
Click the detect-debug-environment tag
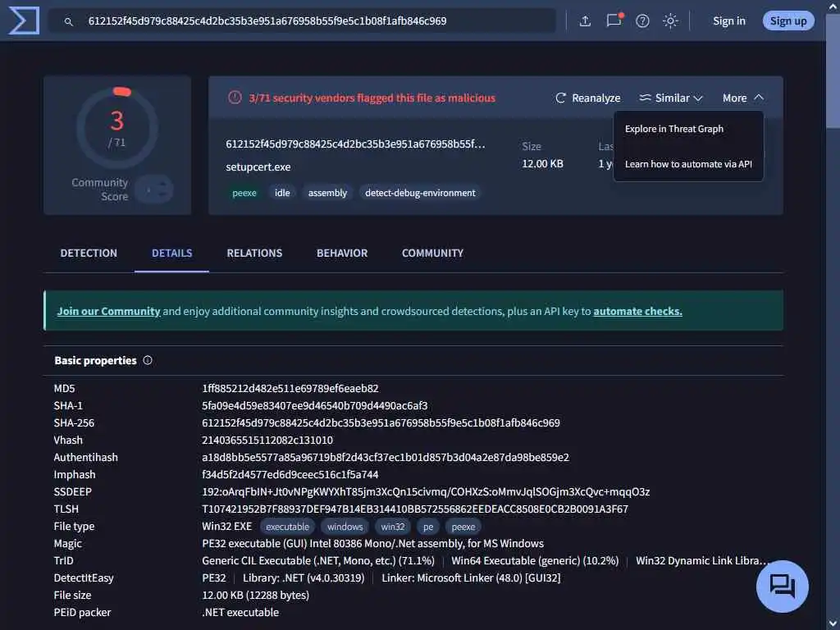click(420, 193)
